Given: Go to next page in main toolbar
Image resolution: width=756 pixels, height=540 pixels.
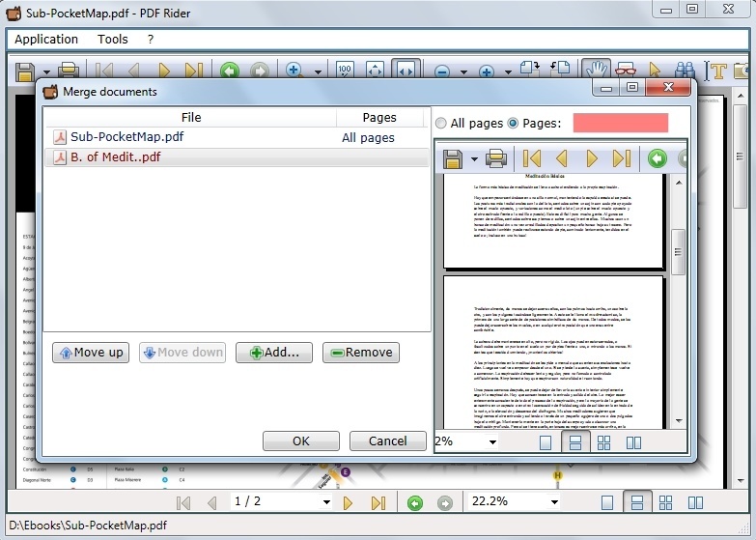Looking at the screenshot, I should 164,71.
